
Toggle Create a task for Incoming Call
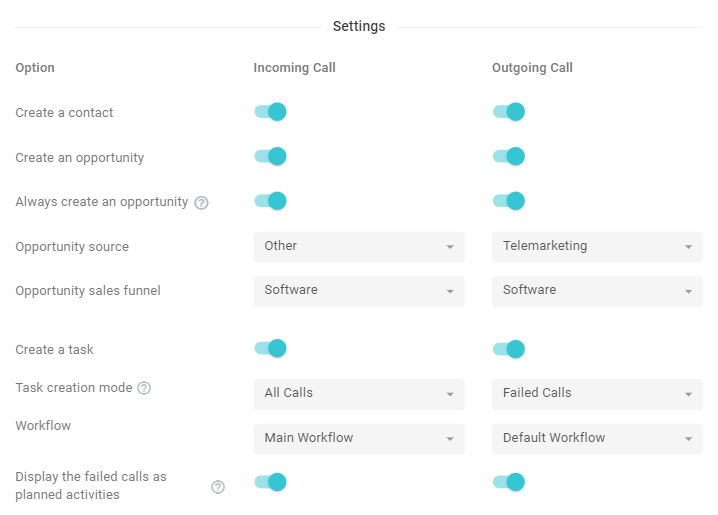[271, 348]
